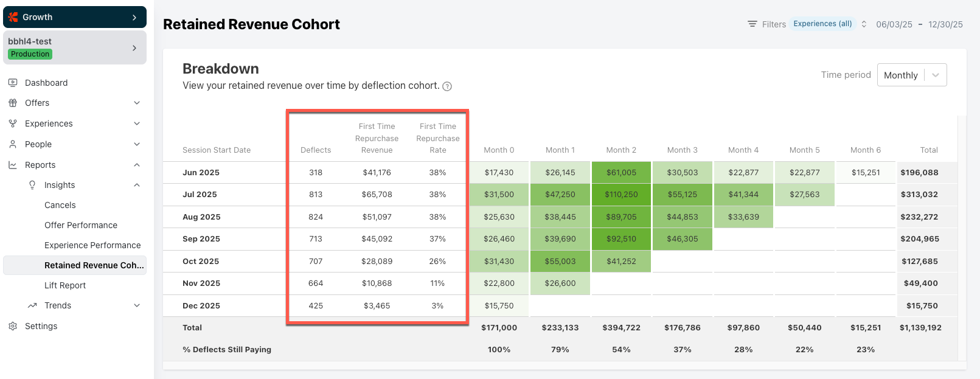Open the Monthly time period dropdown
The height and width of the screenshot is (379, 980).
(x=911, y=75)
